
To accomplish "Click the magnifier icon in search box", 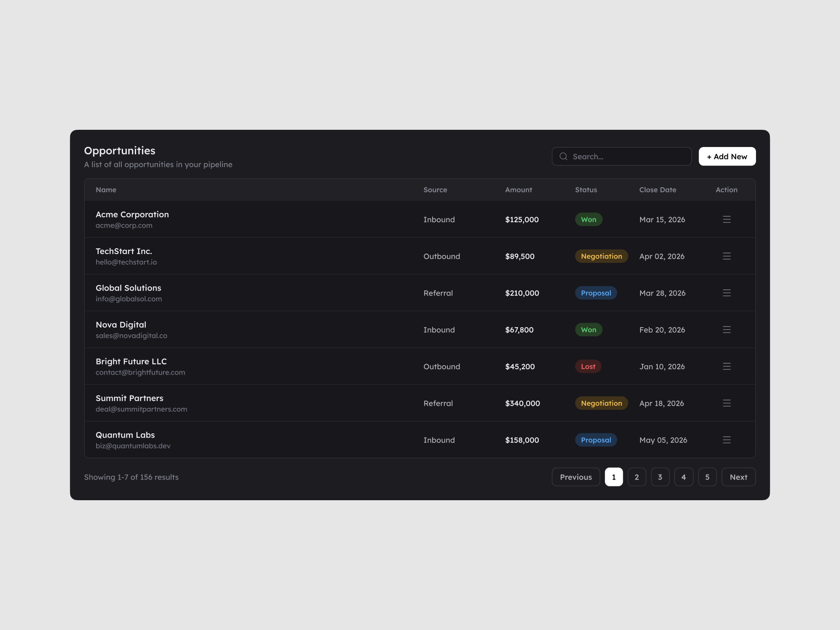I will (x=564, y=156).
